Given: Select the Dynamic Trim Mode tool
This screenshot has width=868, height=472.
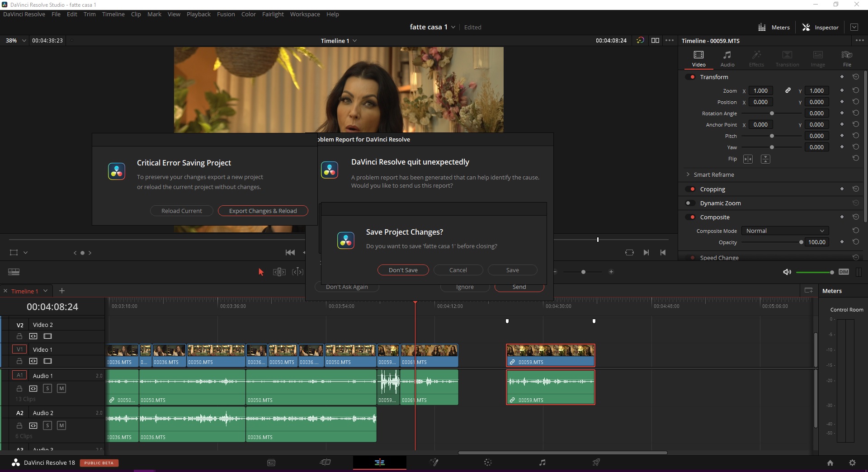Looking at the screenshot, I should coord(297,272).
